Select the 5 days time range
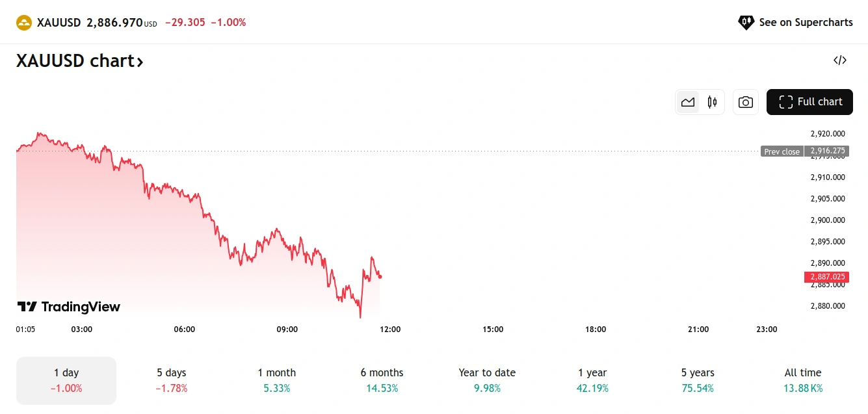 pos(172,380)
